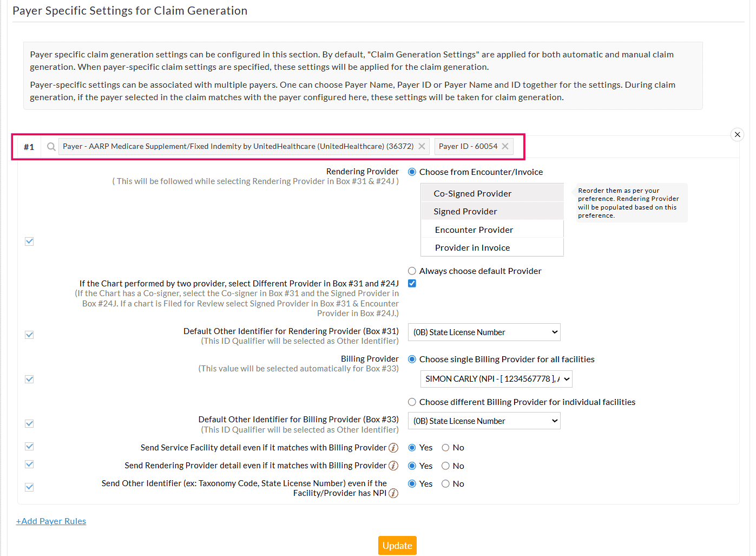This screenshot has width=756, height=556.
Task: Click the search magnifier icon in rule #1
Action: point(50,146)
